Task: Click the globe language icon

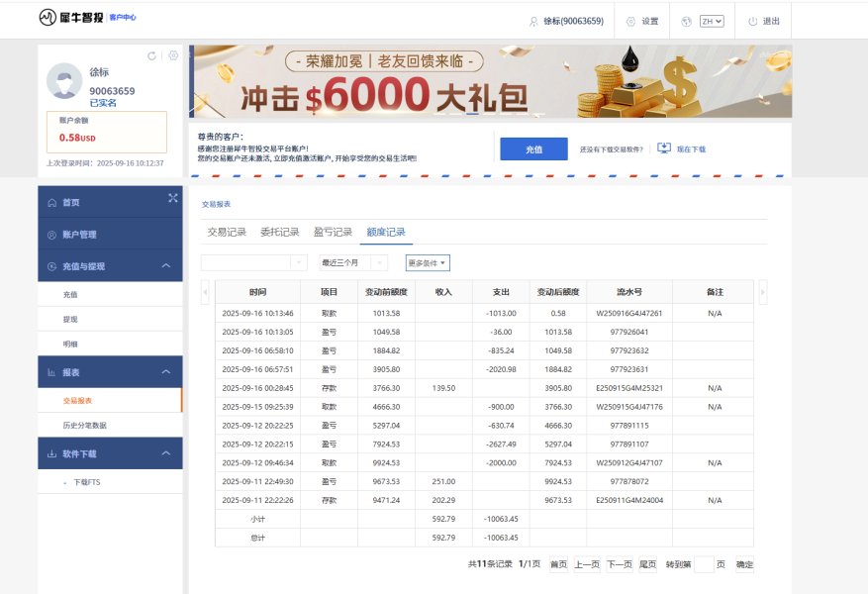Action: (x=687, y=22)
